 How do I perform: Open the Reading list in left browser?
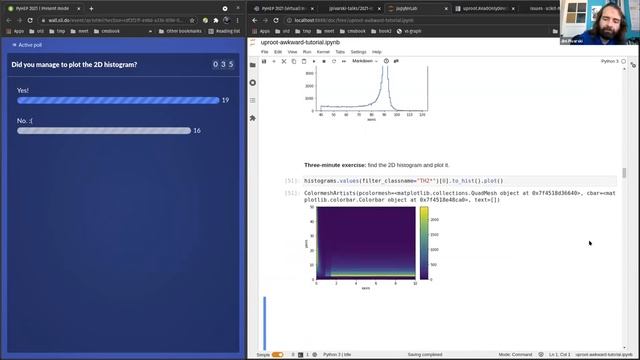pos(224,31)
